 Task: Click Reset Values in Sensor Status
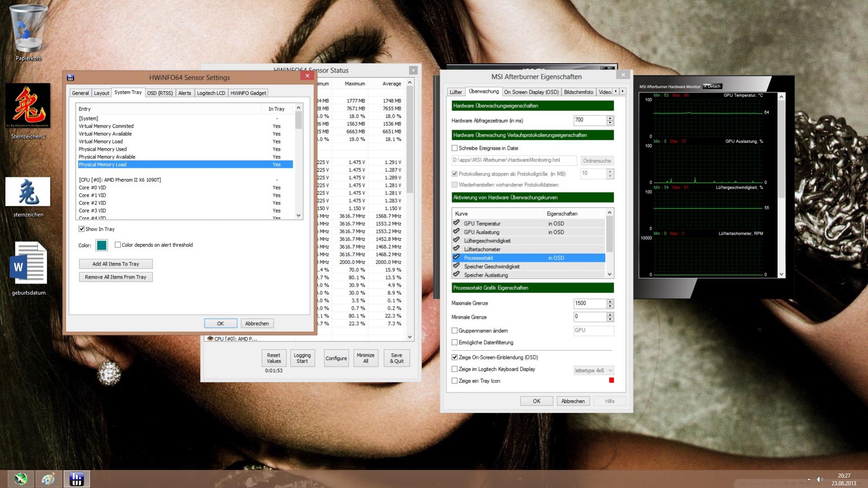tap(274, 358)
